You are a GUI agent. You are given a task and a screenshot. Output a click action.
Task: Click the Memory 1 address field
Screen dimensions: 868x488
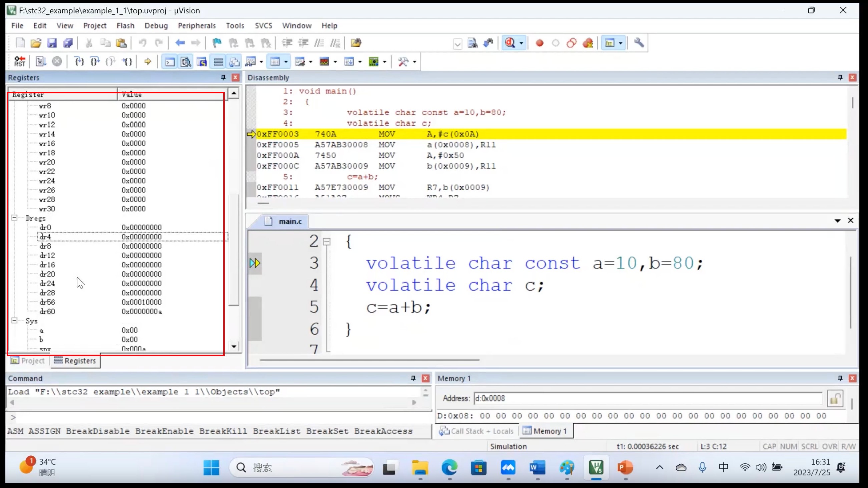(647, 398)
